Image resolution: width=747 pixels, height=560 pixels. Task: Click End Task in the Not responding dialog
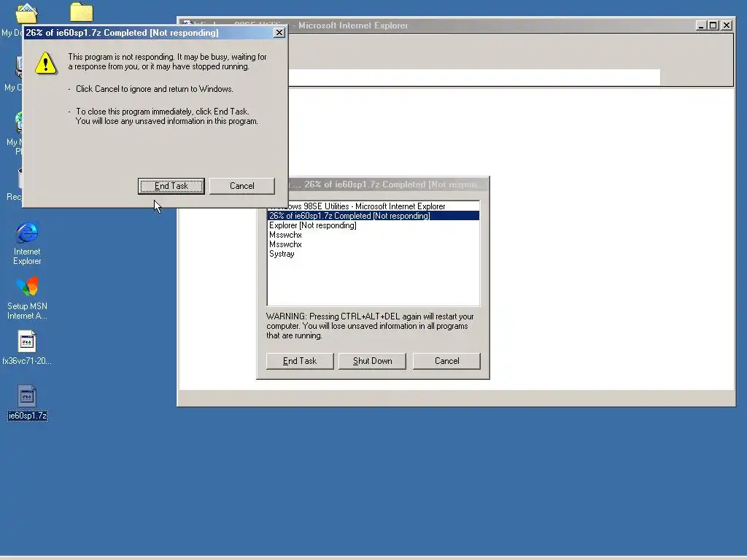171,186
